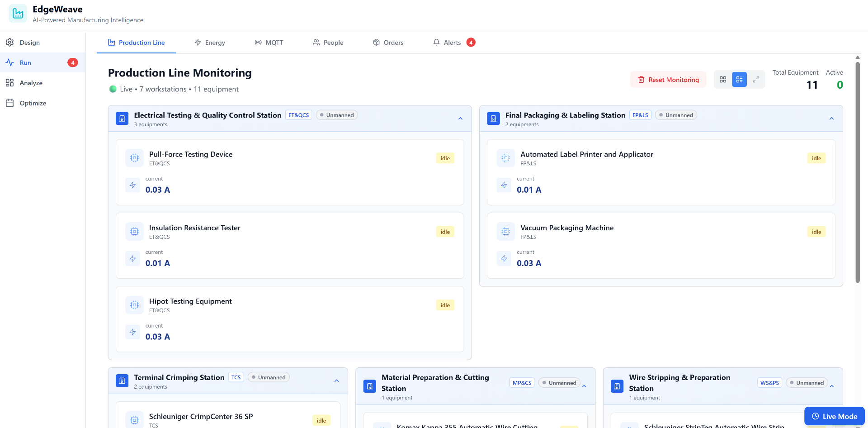Click idle status on Insulation Resistance Tester

445,232
